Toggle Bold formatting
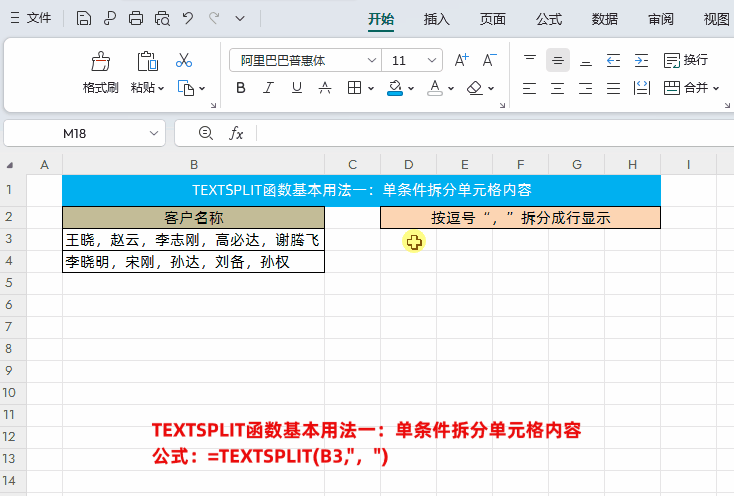The image size is (734, 496). tap(241, 88)
